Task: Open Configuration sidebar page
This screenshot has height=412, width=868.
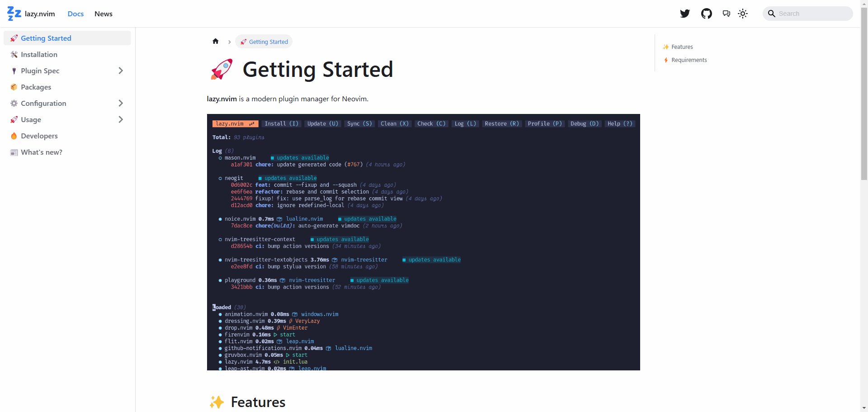Action: point(43,103)
